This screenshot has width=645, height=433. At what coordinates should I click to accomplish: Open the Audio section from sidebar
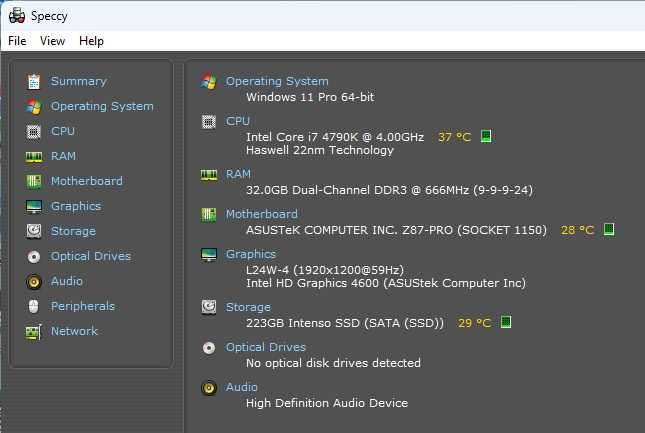67,281
